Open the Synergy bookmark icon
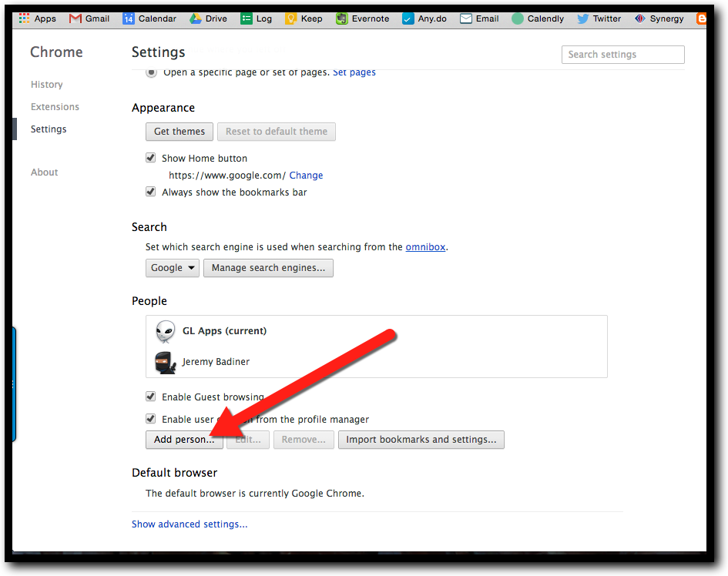This screenshot has height=576, width=728. 639,18
